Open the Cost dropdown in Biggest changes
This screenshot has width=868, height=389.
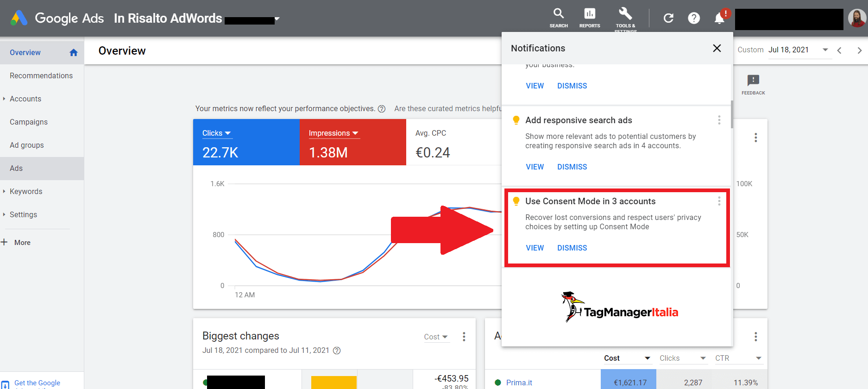(x=436, y=337)
